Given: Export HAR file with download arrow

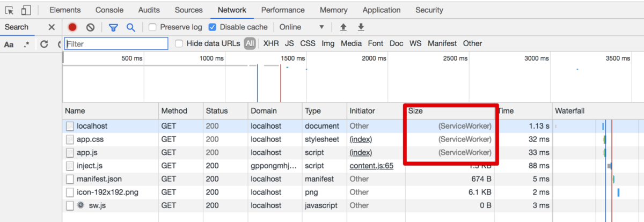Looking at the screenshot, I should pos(361,27).
